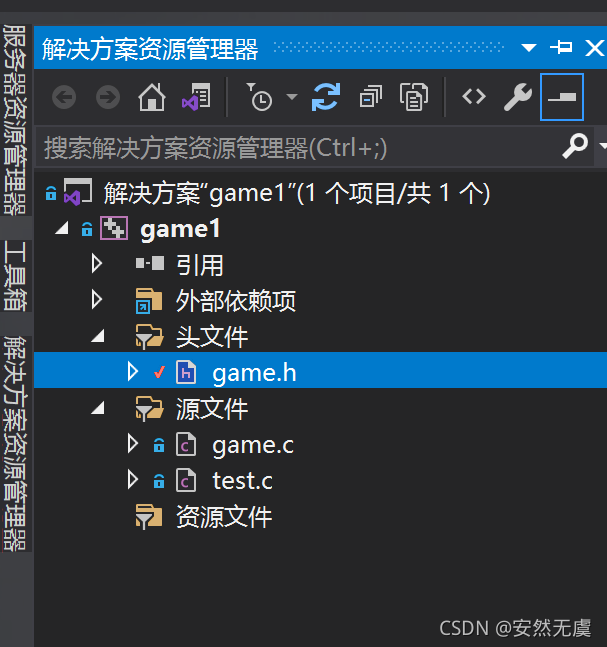This screenshot has height=647, width=607.
Task: Click the 解决方案资源管理器 panel title
Action: (x=150, y=49)
